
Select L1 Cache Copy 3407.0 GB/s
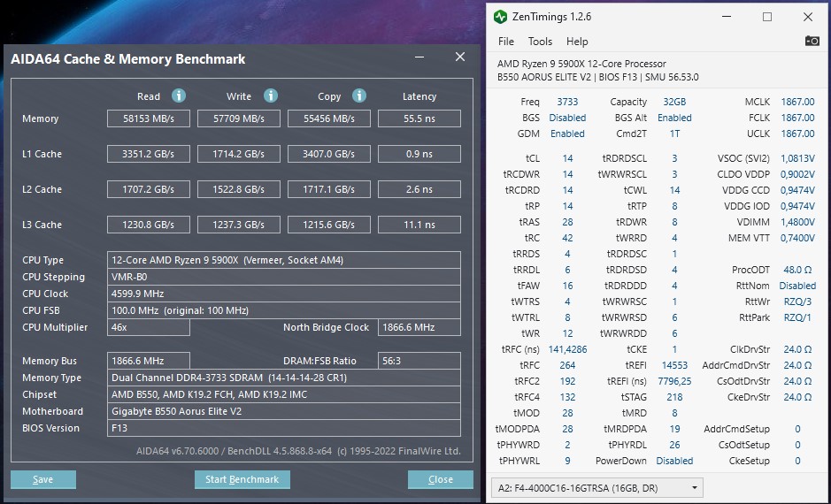tap(329, 154)
